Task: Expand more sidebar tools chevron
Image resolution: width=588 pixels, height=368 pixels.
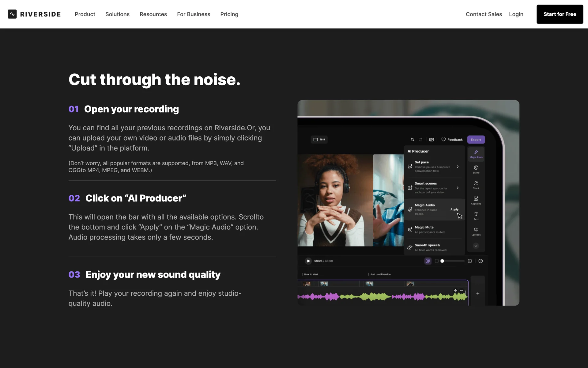Action: (x=476, y=246)
